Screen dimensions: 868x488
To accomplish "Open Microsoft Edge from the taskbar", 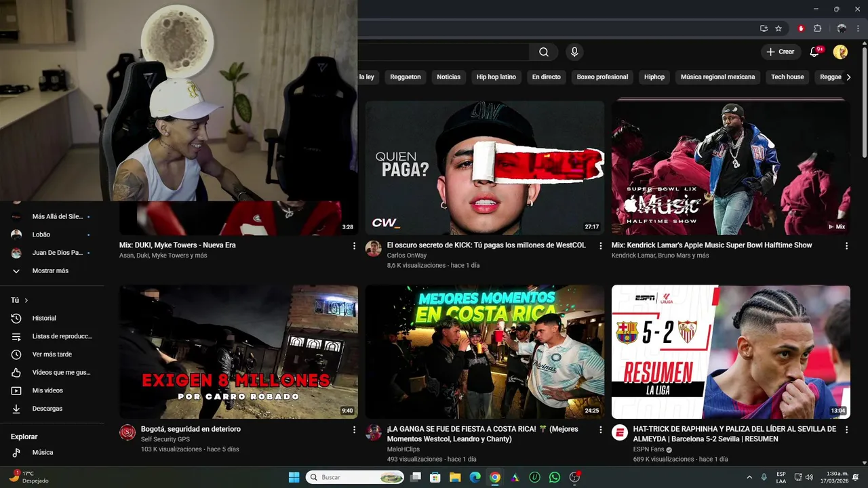I will (475, 477).
